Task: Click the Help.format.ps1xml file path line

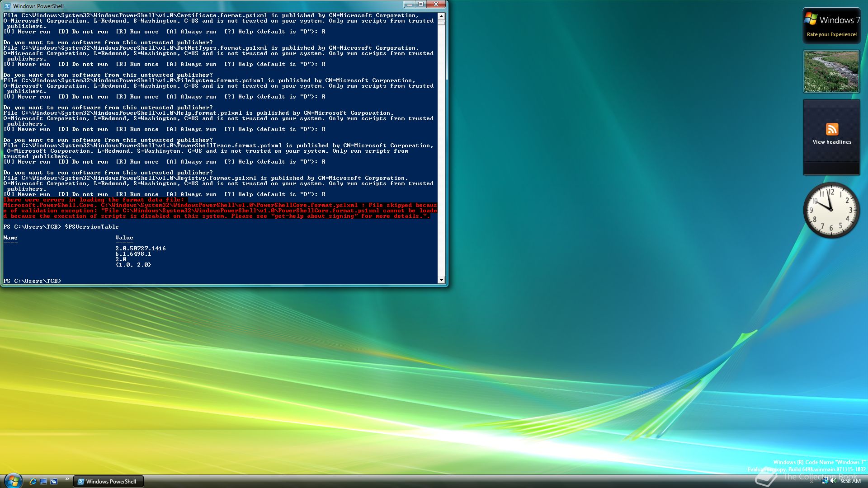Action: pyautogui.click(x=198, y=113)
